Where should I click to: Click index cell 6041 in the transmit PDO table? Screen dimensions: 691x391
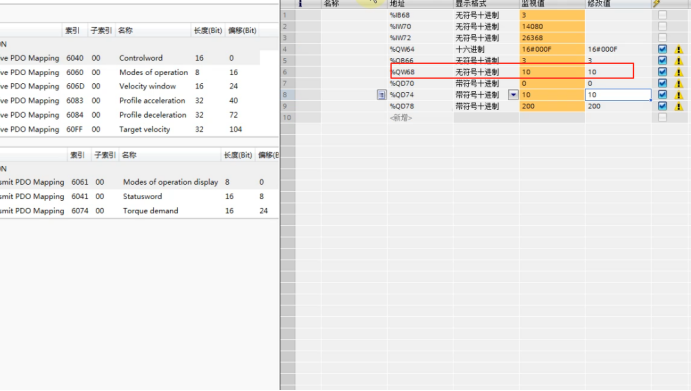click(80, 196)
